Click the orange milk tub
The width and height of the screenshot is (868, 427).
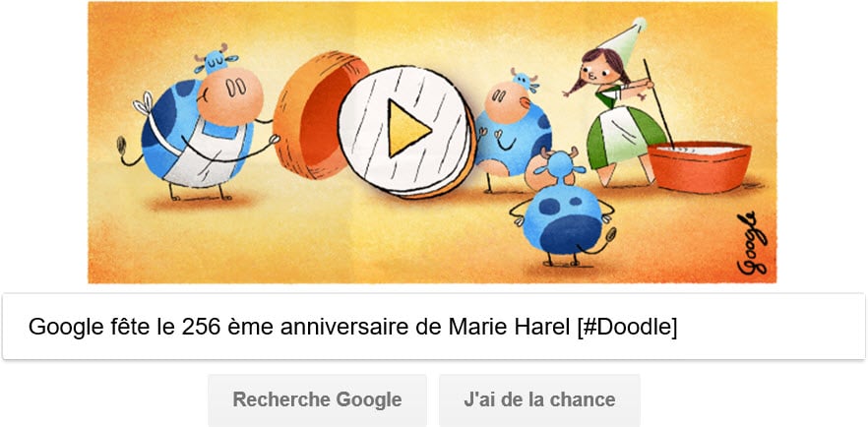tap(699, 166)
